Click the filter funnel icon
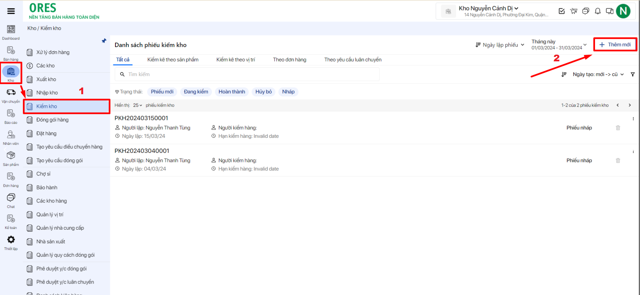 [633, 74]
